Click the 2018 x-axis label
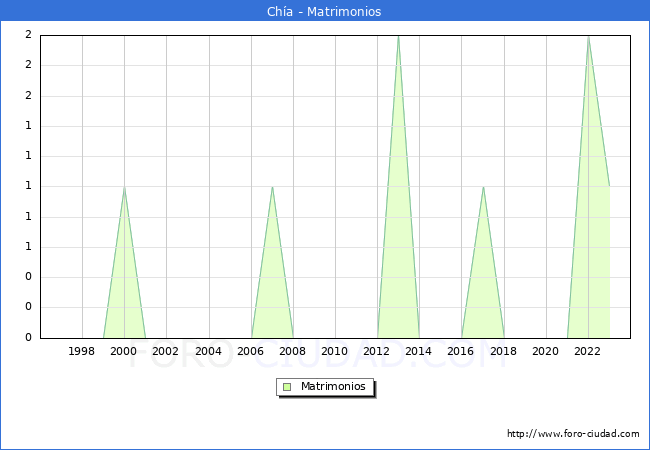650x450 pixels. (x=503, y=351)
